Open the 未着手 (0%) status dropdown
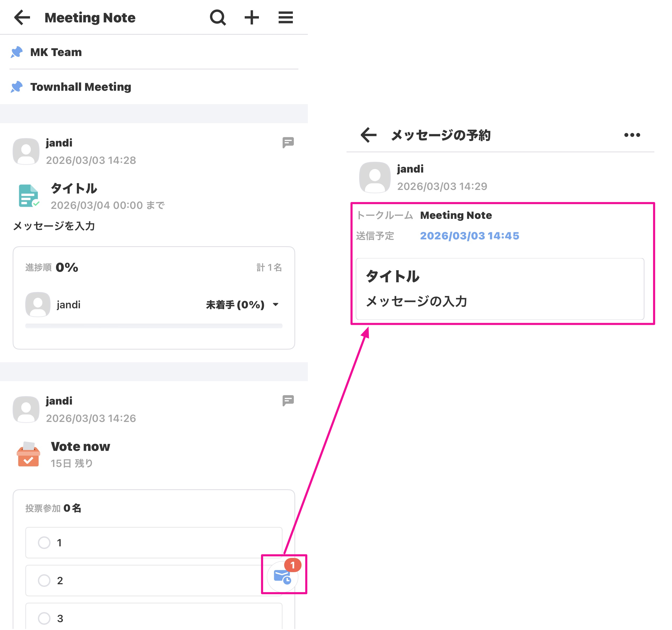672x630 pixels. pos(242,305)
